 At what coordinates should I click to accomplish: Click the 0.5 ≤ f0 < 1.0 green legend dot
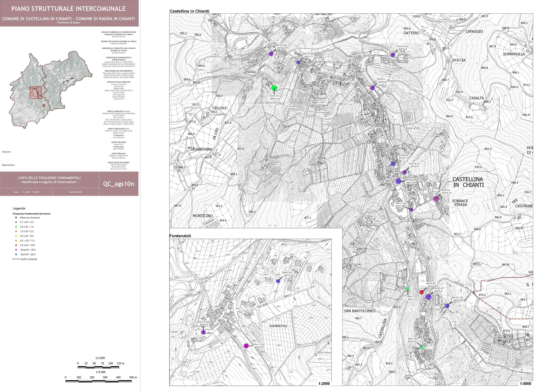point(16,227)
